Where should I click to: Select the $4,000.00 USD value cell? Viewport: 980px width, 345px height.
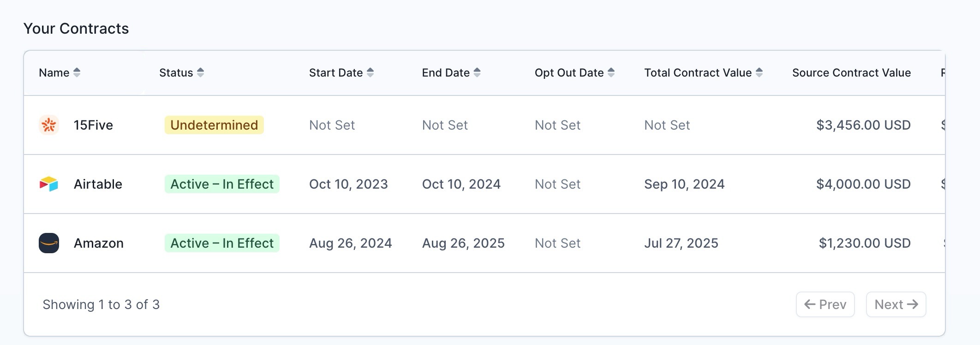(863, 184)
